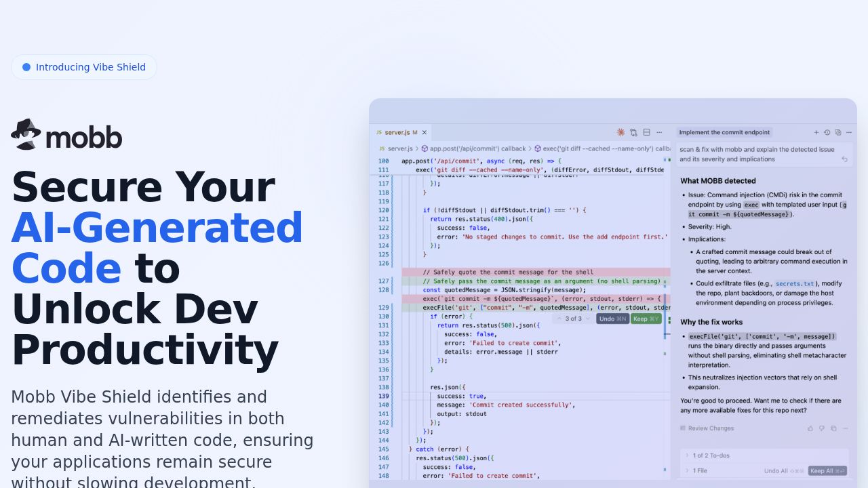Open response more options beside feedback icons
This screenshot has height=488, width=868.
tap(846, 428)
